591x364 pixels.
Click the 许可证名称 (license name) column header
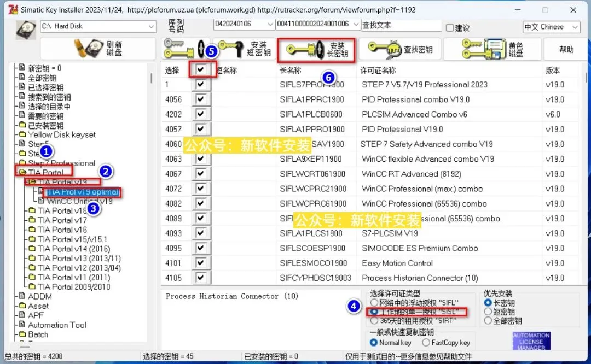pyautogui.click(x=378, y=70)
